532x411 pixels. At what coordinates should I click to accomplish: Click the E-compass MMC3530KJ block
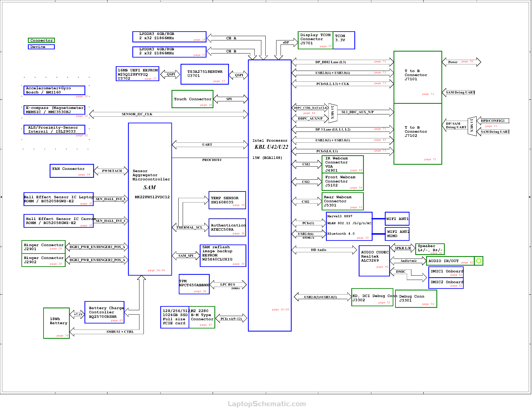pyautogui.click(x=54, y=110)
